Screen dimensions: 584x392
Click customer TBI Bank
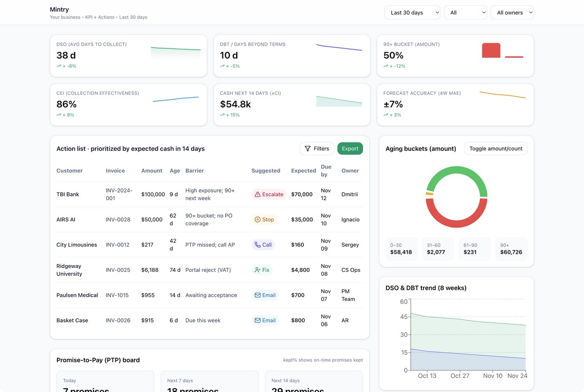68,194
